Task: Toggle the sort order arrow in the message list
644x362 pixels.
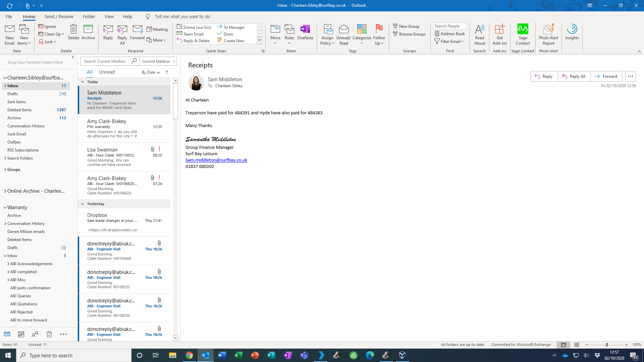Action: pos(167,72)
